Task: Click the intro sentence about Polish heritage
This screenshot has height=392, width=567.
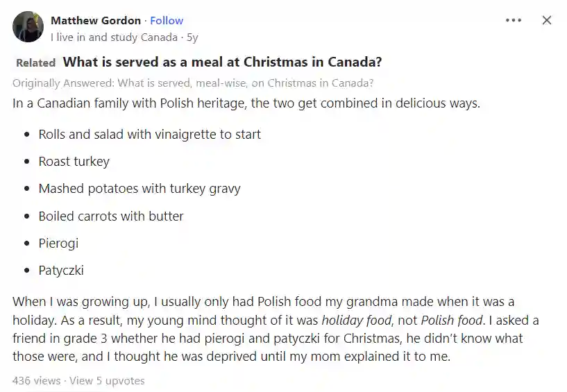Action: click(x=246, y=103)
